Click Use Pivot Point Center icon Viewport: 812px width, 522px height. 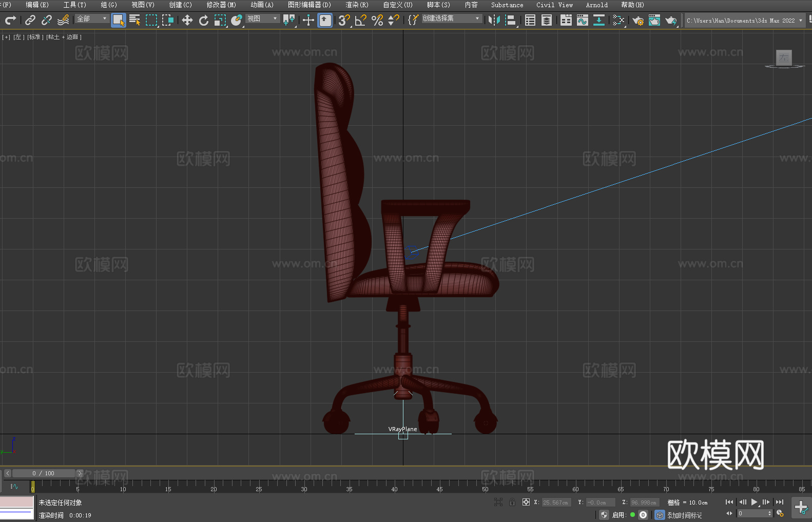(x=289, y=20)
